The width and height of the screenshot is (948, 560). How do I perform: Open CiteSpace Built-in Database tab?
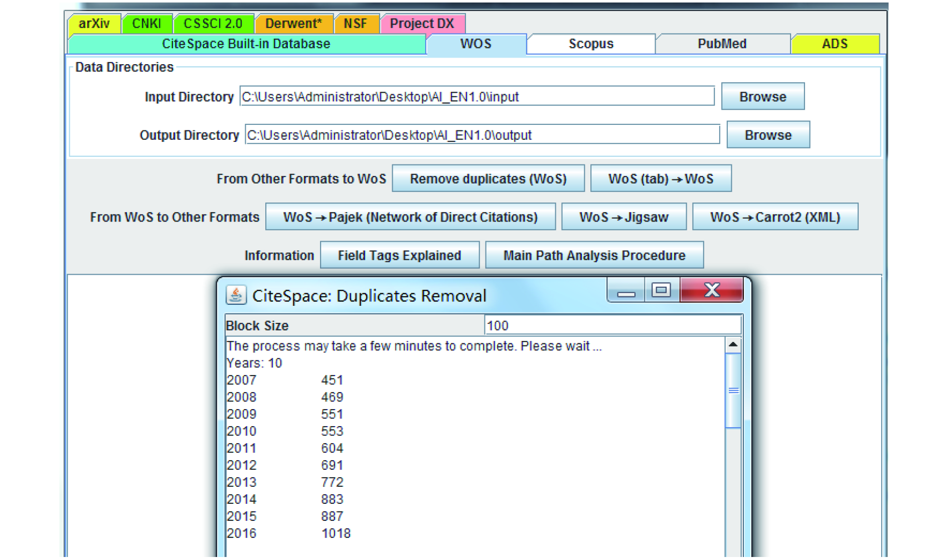[246, 44]
